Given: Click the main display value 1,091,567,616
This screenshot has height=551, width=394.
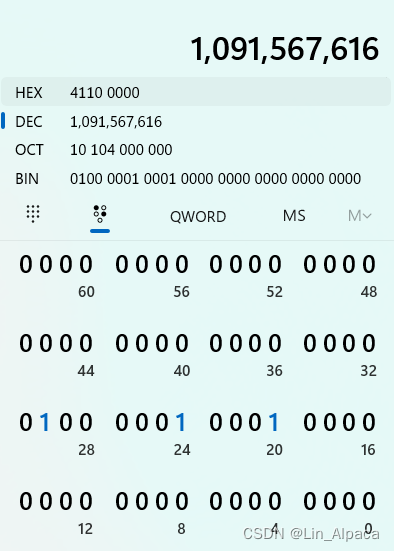Looking at the screenshot, I should pyautogui.click(x=285, y=49).
